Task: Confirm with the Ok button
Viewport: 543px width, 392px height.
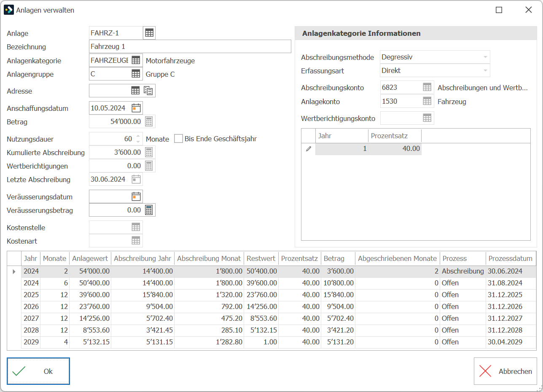Action: [x=38, y=371]
